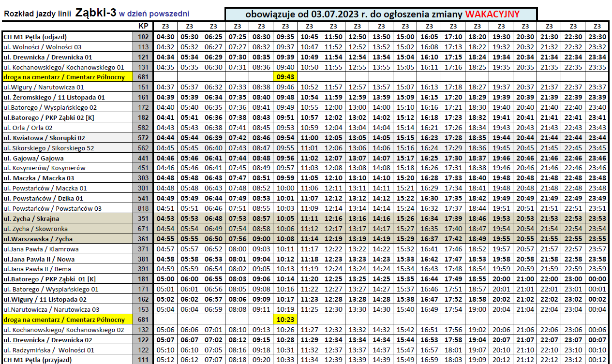The image size is (612, 364).
Task: Click stop 'ul. Kwiatowa / Skorupki 02'
Action: point(44,138)
